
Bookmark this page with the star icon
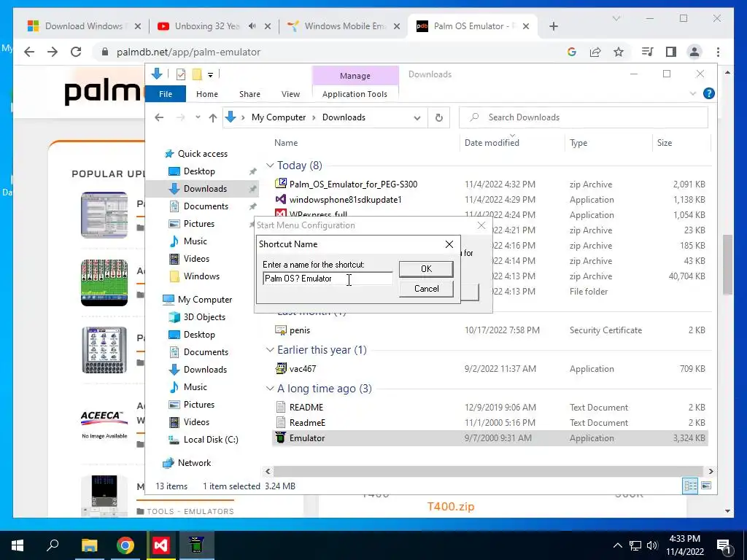(619, 52)
